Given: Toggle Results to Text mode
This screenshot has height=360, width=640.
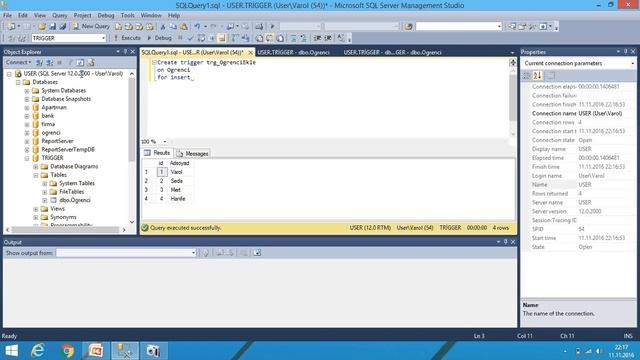Looking at the screenshot, I should (259, 38).
